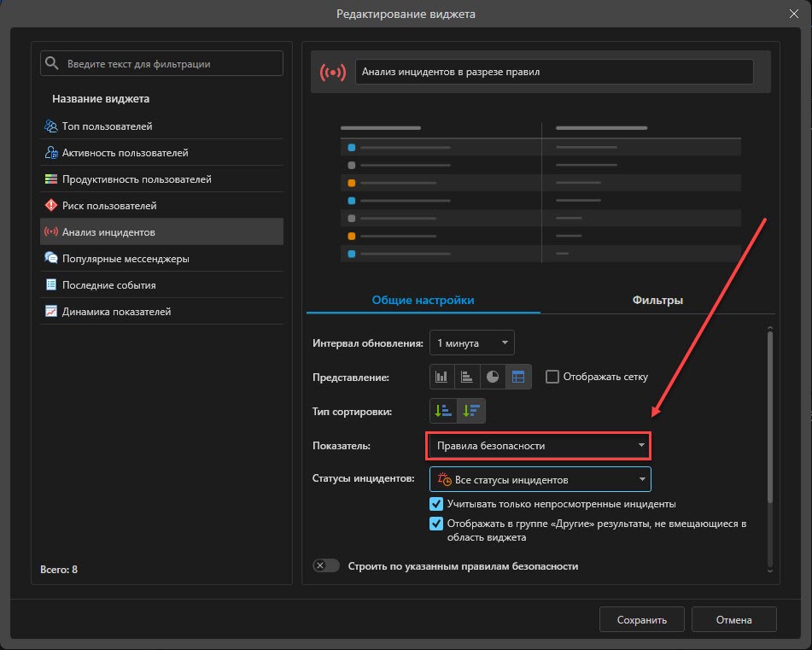Select the Продуктивность пользователей widget icon
812x650 pixels.
click(x=50, y=179)
